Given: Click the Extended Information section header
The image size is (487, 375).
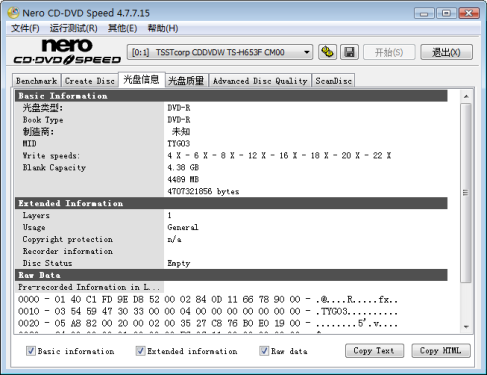Looking at the screenshot, I should pos(231,203).
